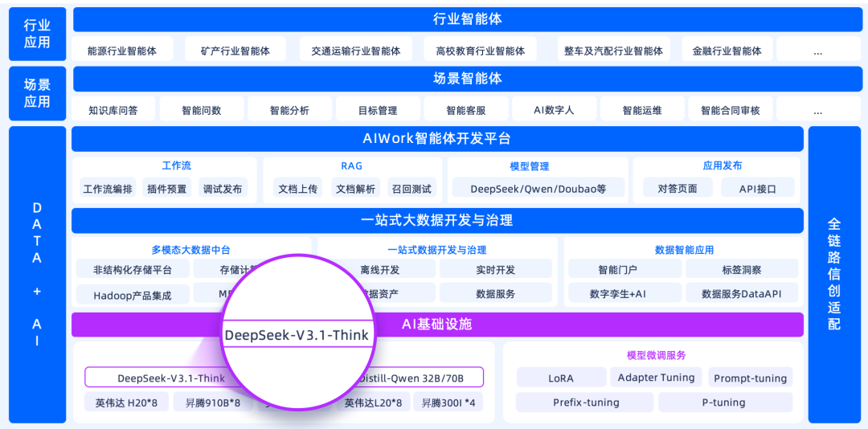Select the 矿产行业智能体 box
Image resolution: width=868 pixels, height=429 pixels.
pos(235,51)
